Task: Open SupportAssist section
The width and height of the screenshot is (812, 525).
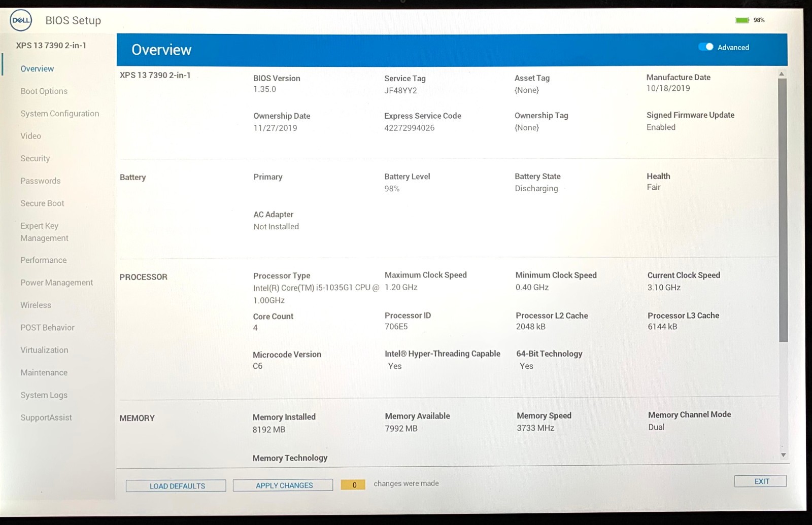Action: (46, 417)
